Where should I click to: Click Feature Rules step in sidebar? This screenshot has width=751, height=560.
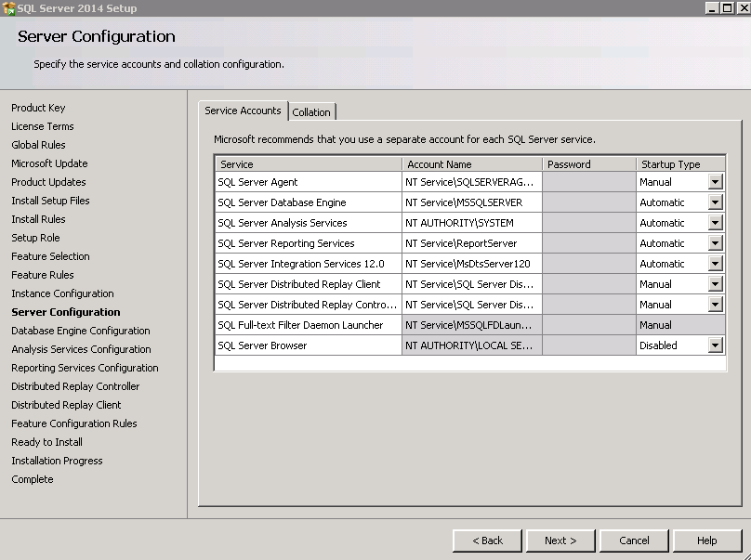[43, 275]
